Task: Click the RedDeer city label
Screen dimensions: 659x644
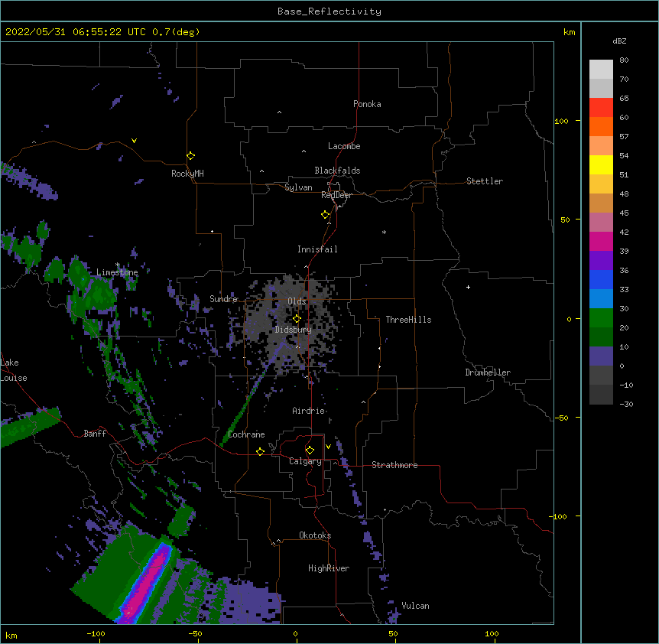Action: tap(336, 195)
